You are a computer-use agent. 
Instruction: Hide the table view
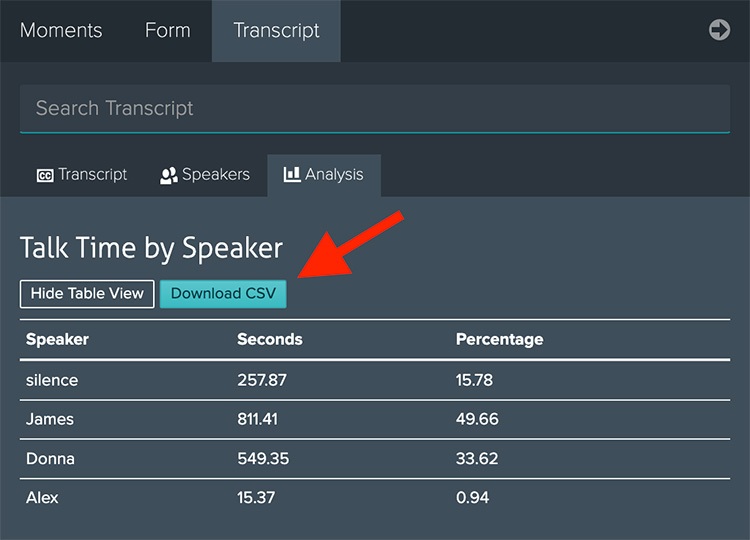click(x=87, y=294)
